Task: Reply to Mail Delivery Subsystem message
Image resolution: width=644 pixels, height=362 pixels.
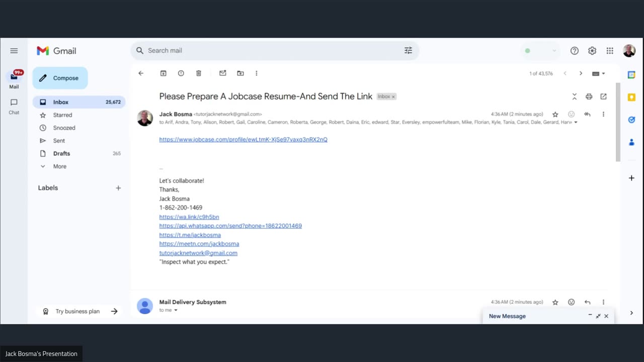Action: (x=587, y=302)
